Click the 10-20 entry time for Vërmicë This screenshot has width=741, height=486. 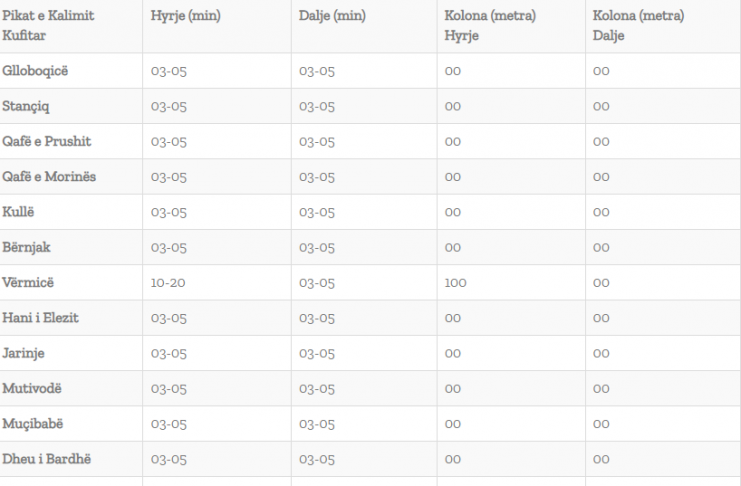[x=168, y=283]
